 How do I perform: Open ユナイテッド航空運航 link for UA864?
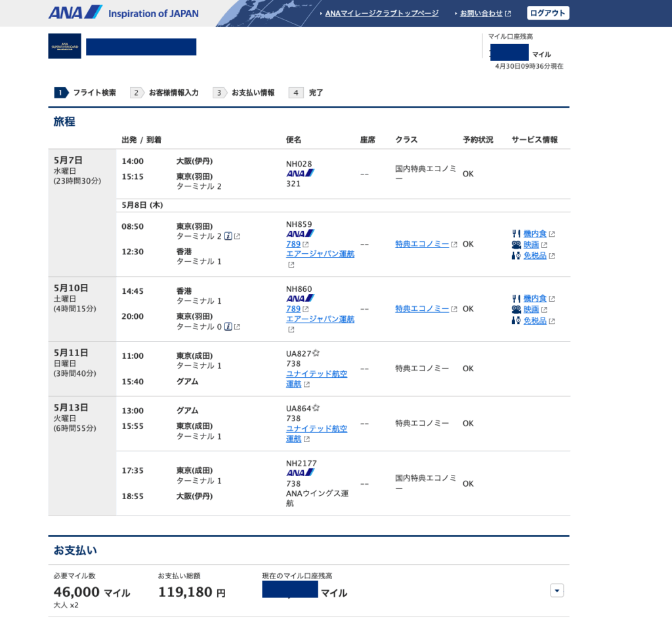pos(317,434)
